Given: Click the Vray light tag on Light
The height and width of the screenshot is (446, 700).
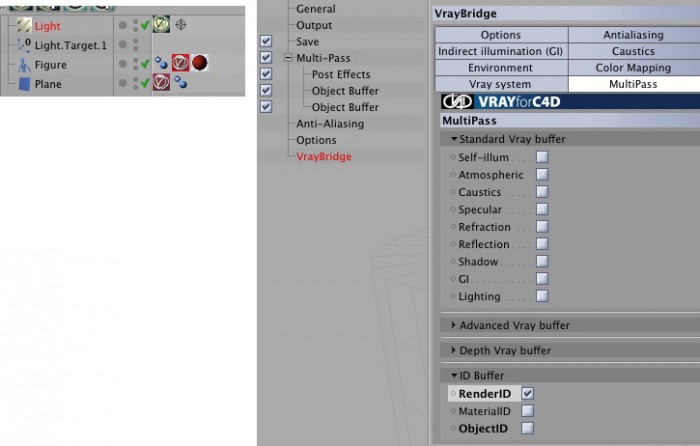Looking at the screenshot, I should [x=161, y=24].
